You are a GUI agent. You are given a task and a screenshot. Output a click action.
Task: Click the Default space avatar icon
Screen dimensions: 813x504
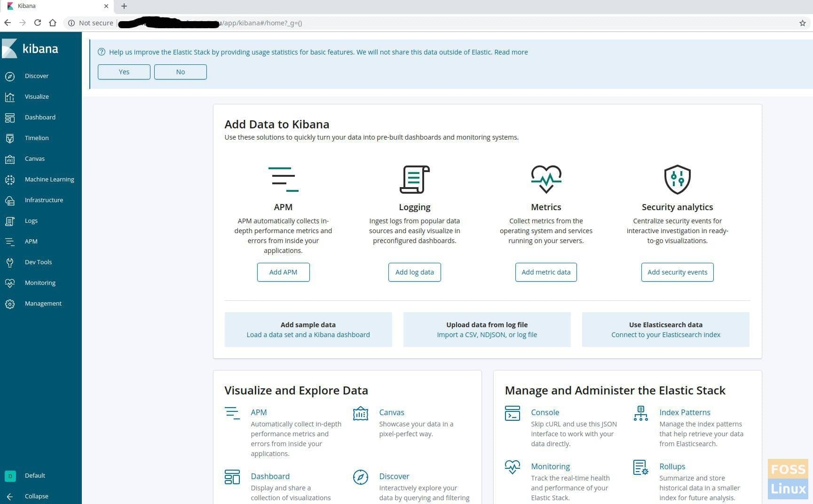coord(10,476)
